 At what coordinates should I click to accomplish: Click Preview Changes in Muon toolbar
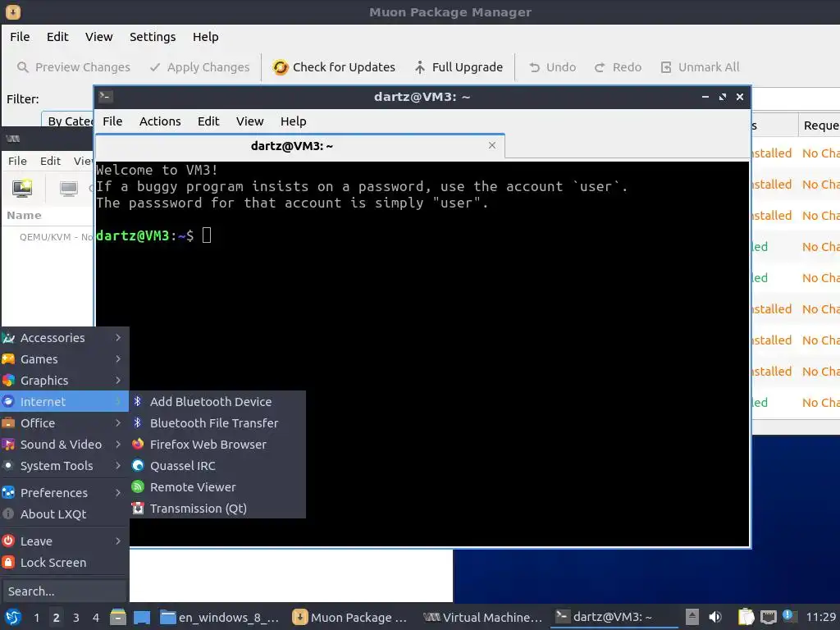[73, 67]
